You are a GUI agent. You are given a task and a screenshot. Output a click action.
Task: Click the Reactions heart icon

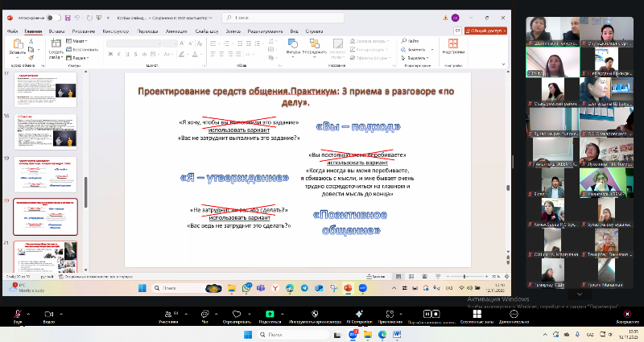237,313
